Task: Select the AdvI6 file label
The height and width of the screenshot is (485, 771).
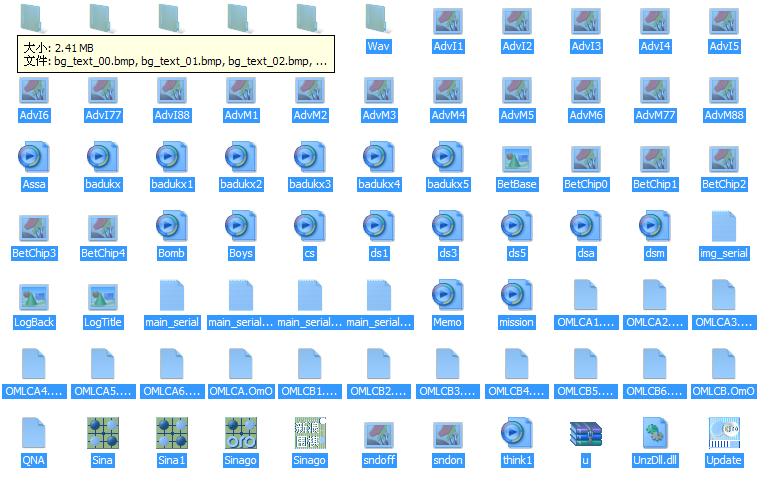Action: (x=34, y=115)
